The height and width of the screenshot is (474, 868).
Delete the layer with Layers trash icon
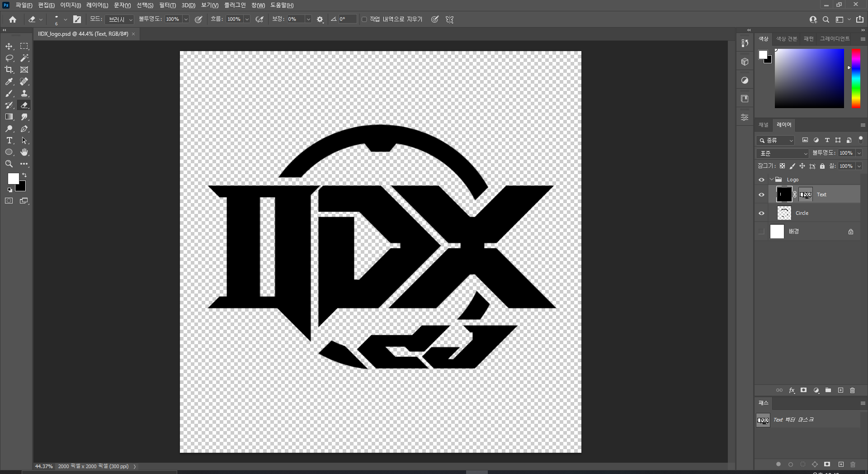tap(853, 390)
